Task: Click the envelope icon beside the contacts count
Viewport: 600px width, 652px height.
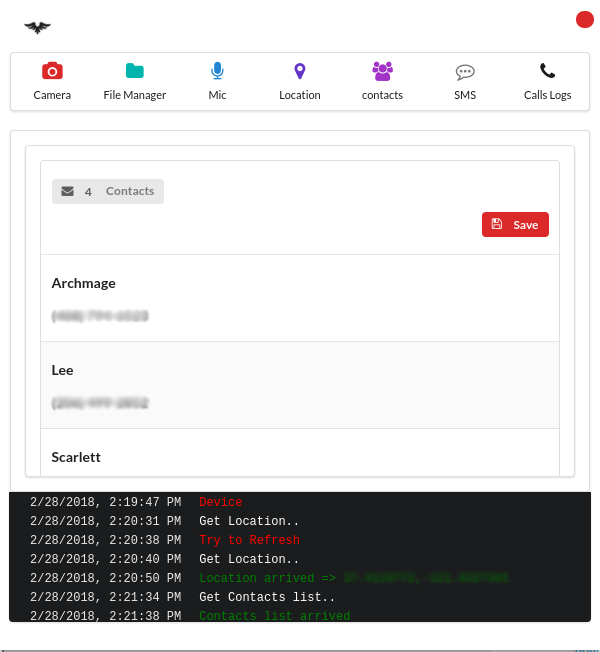Action: 67,191
